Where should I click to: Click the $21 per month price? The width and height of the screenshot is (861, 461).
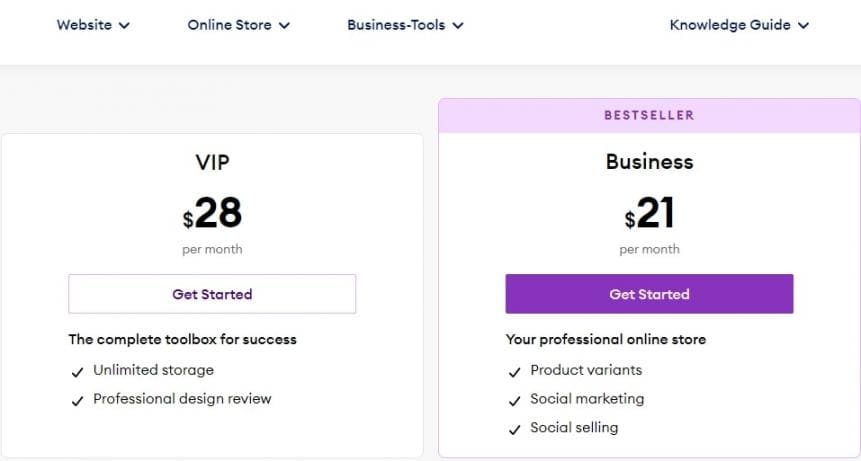(649, 214)
